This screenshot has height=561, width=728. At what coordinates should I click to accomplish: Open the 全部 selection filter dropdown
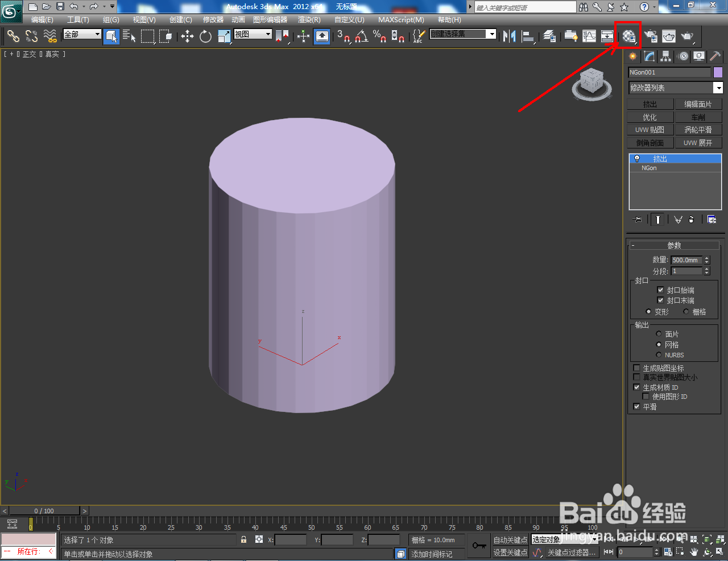pyautogui.click(x=82, y=34)
